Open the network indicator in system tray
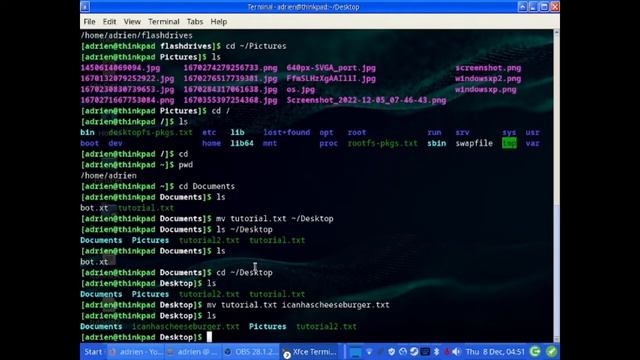Image resolution: width=640 pixels, height=360 pixels. click(369, 352)
